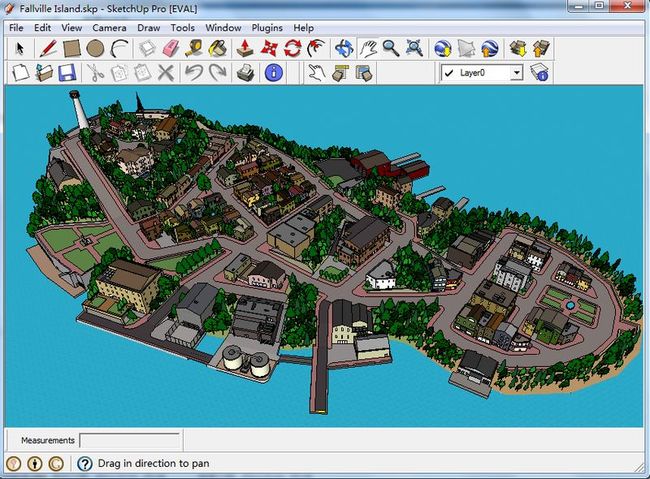This screenshot has width=650, height=479.
Task: Click the Toggle Terrain icon
Action: click(466, 49)
